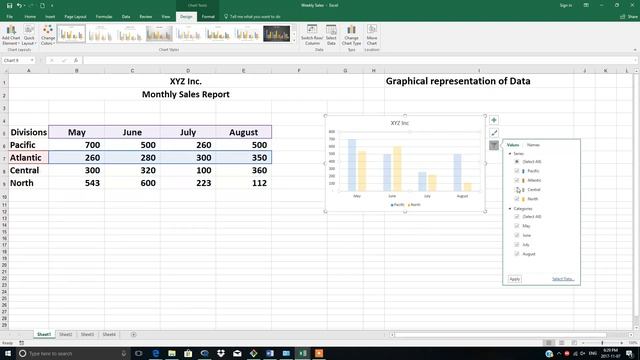Click the zoom slider in status bar
This screenshot has height=360, width=640.
[602, 343]
